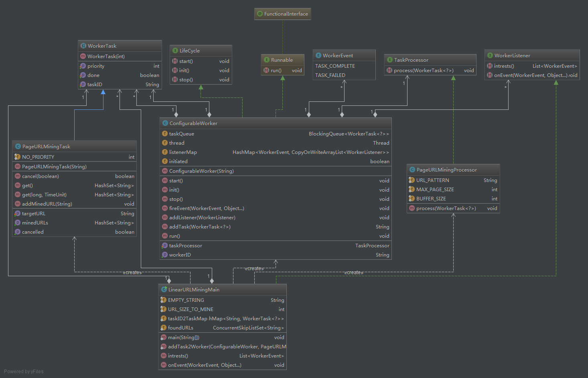Click the initiated boolean field row
The image size is (588, 378).
pyautogui.click(x=276, y=161)
